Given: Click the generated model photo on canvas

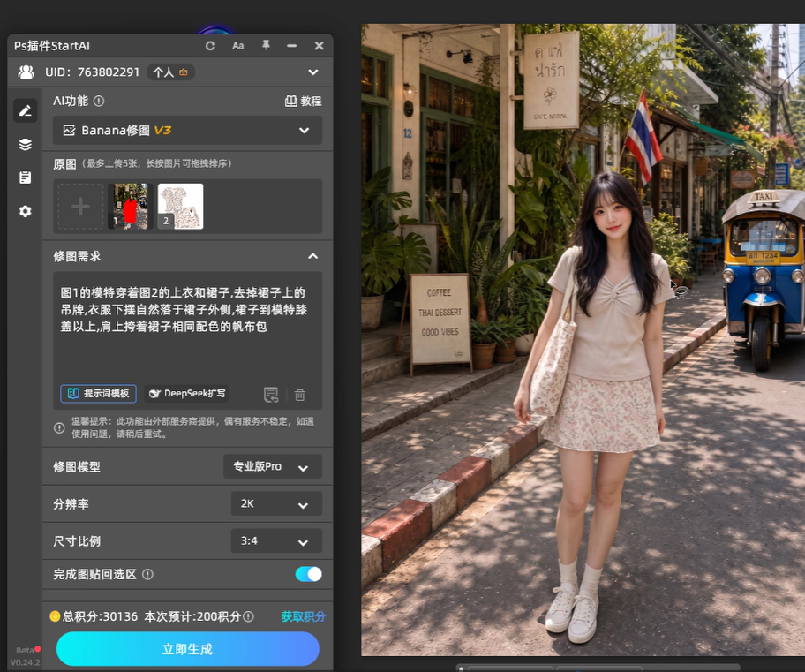Looking at the screenshot, I should point(583,339).
